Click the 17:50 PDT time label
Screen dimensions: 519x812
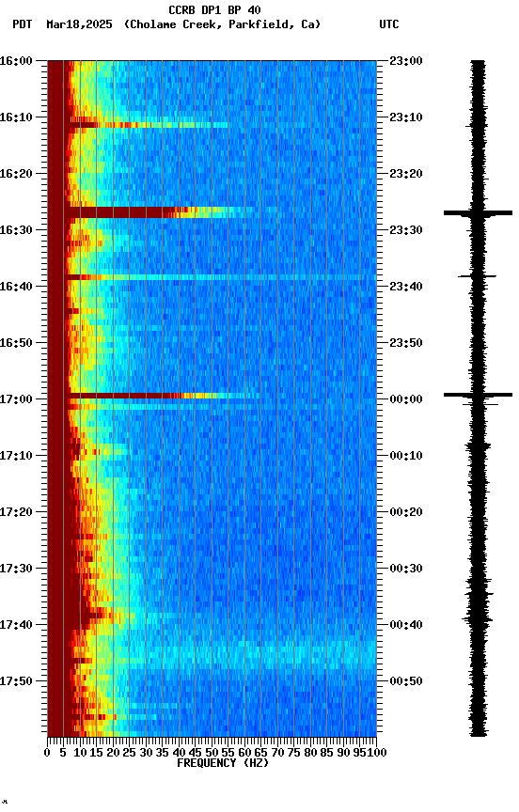pyautogui.click(x=16, y=681)
